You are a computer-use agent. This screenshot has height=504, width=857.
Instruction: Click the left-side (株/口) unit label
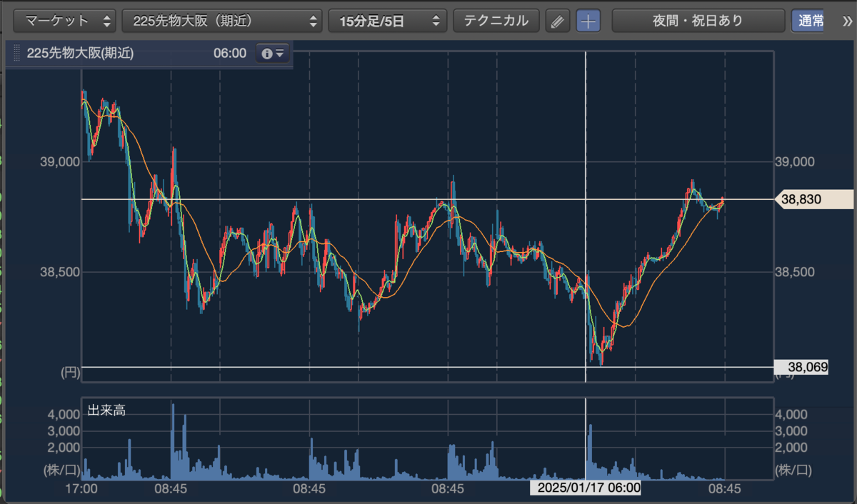coord(62,470)
